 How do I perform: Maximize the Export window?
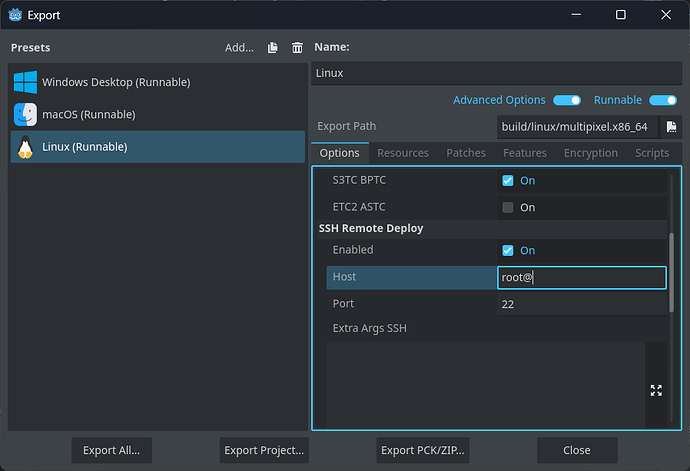[x=620, y=15]
